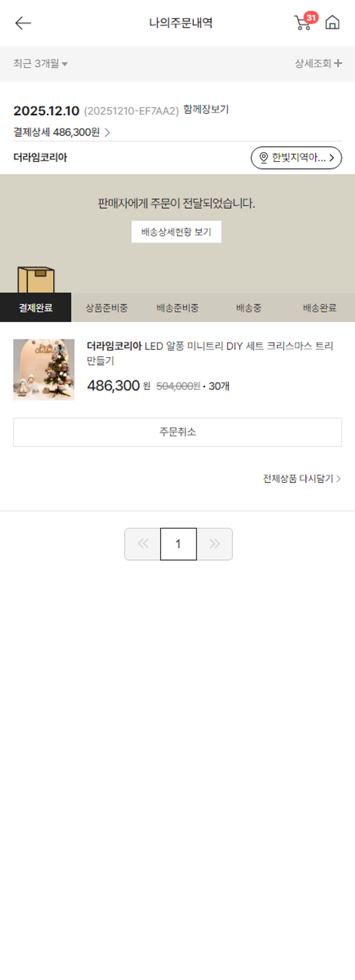Viewport: 355px width, 980px height.
Task: Click the 주문취소 button
Action: [177, 432]
